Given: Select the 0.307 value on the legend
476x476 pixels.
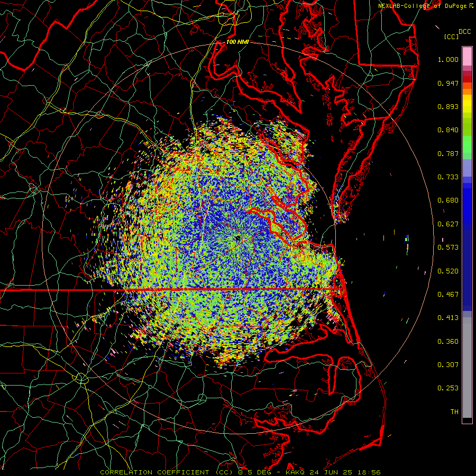Looking at the screenshot, I should [x=448, y=365].
